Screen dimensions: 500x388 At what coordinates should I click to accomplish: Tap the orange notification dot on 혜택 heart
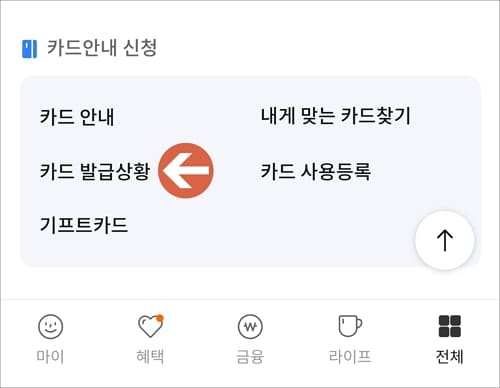pos(160,318)
